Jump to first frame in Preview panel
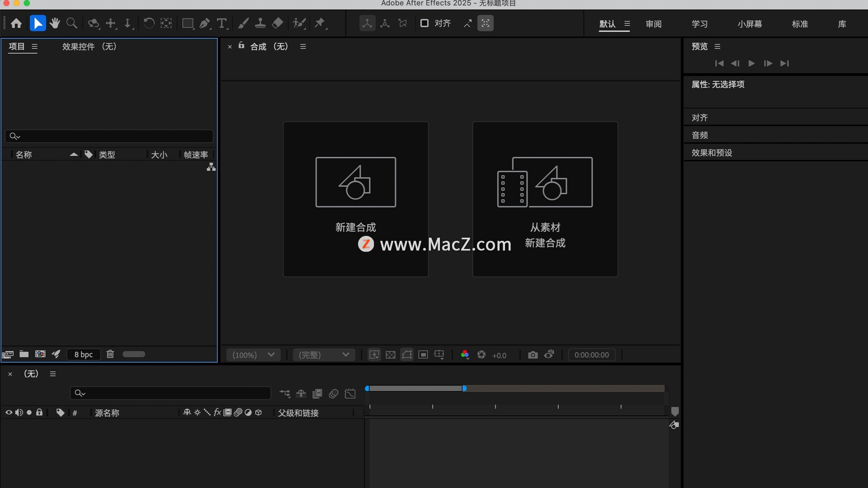 (x=719, y=64)
